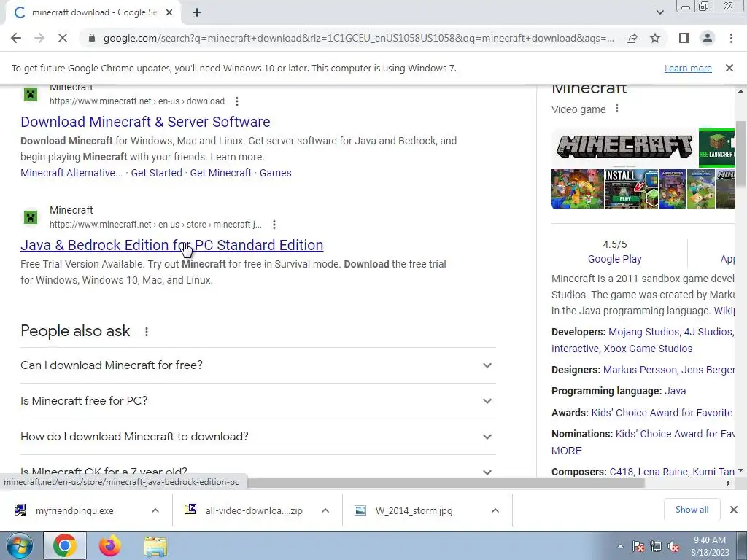Open Java programming language link
Viewport: 747px width, 560px height.
(x=675, y=391)
